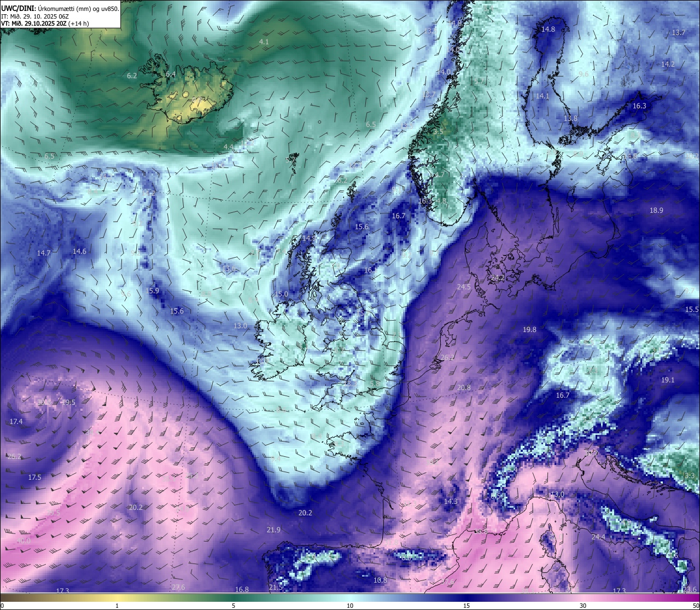Click the 19.1 value on the map
The width and height of the screenshot is (700, 610).
(668, 380)
